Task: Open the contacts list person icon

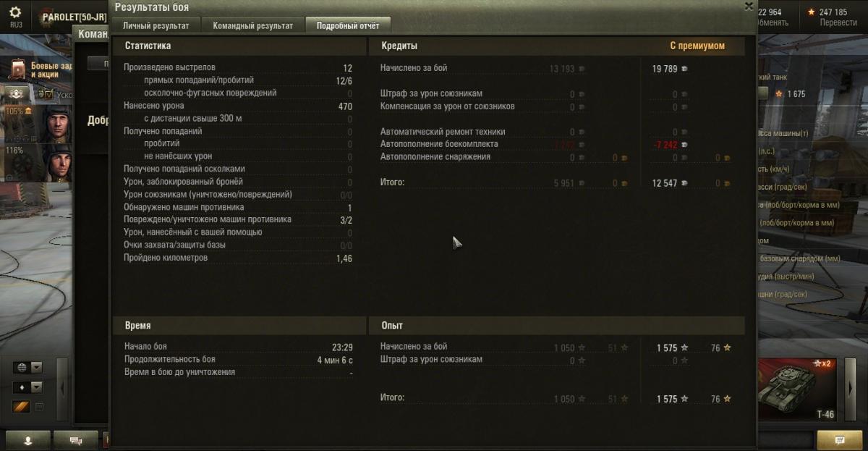Action: [28, 439]
